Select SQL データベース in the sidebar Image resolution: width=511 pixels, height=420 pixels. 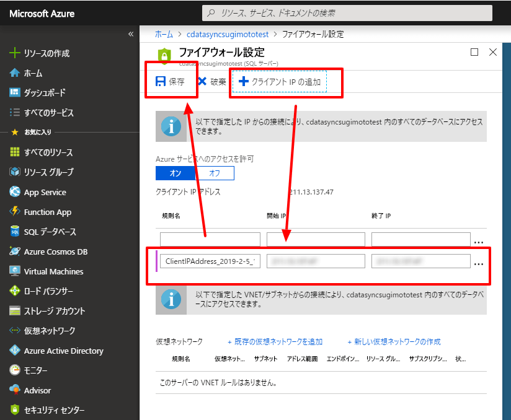click(x=50, y=232)
